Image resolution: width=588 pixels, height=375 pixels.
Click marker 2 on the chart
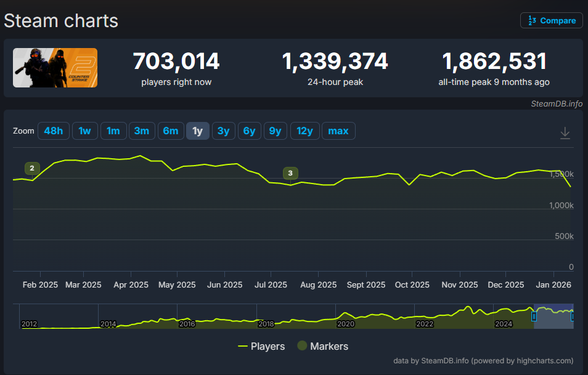tap(31, 168)
